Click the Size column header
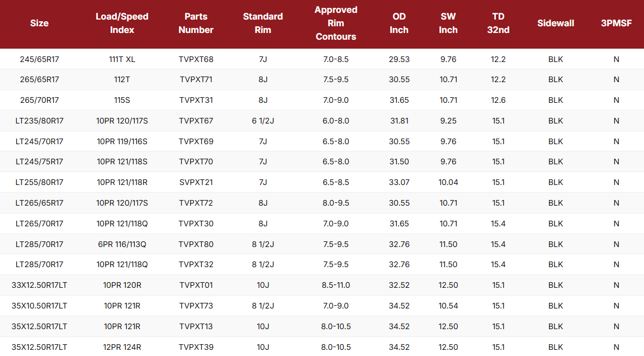The image size is (644, 356). click(39, 23)
